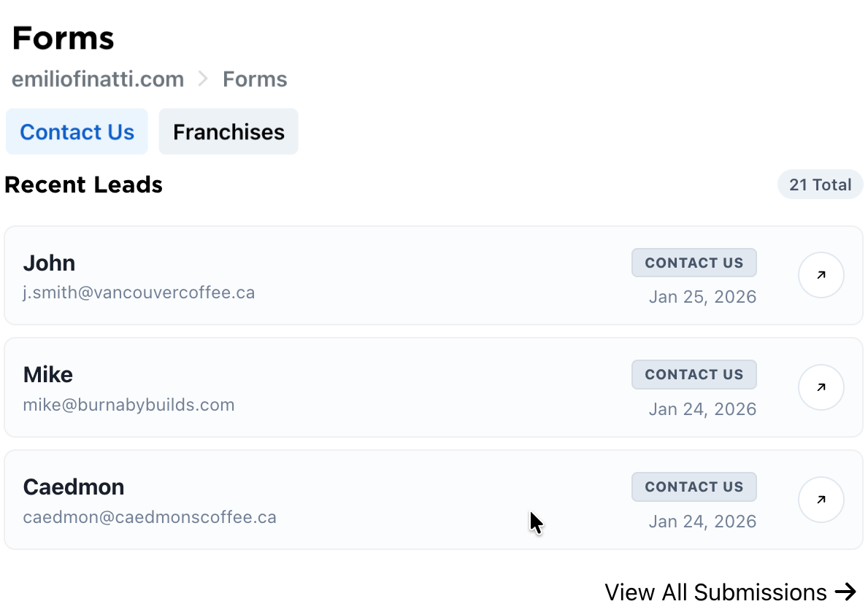The height and width of the screenshot is (612, 868).
Task: Select the Caedmon lead name
Action: [74, 487]
